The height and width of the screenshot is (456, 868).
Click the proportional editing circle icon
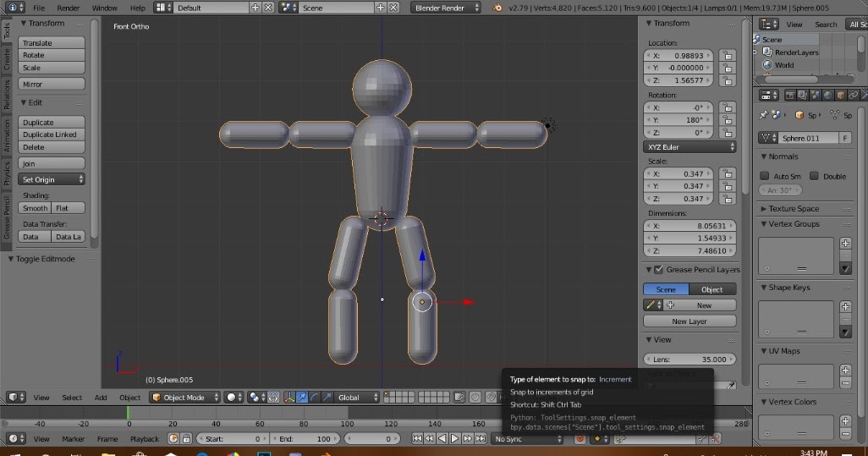click(x=475, y=398)
